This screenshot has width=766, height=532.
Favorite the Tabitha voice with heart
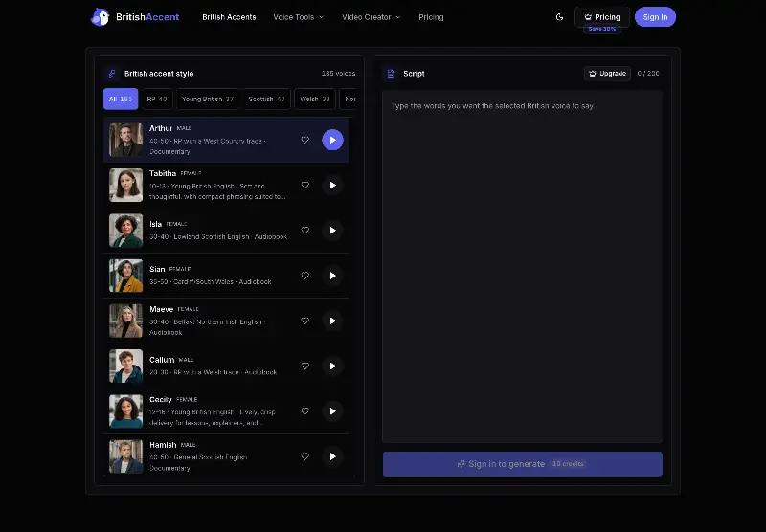(x=305, y=186)
